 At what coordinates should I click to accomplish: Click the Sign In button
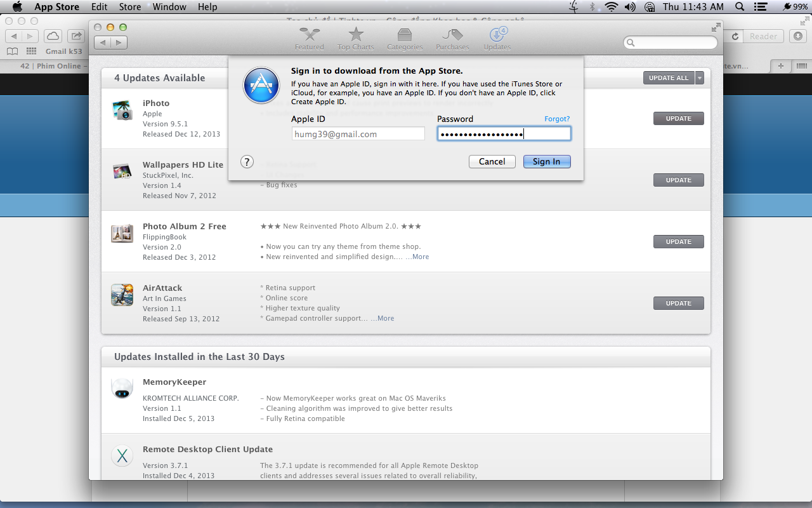point(546,162)
